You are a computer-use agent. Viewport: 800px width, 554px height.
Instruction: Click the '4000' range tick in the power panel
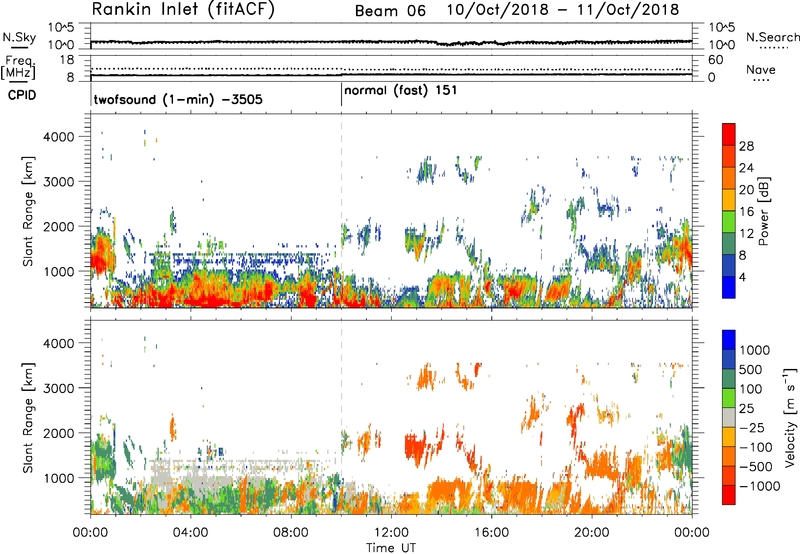pos(58,137)
